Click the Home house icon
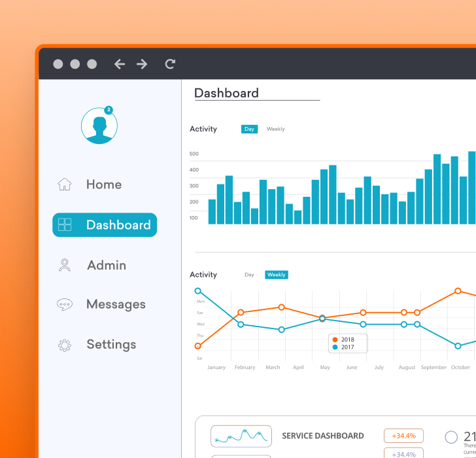The image size is (476, 458). [65, 185]
